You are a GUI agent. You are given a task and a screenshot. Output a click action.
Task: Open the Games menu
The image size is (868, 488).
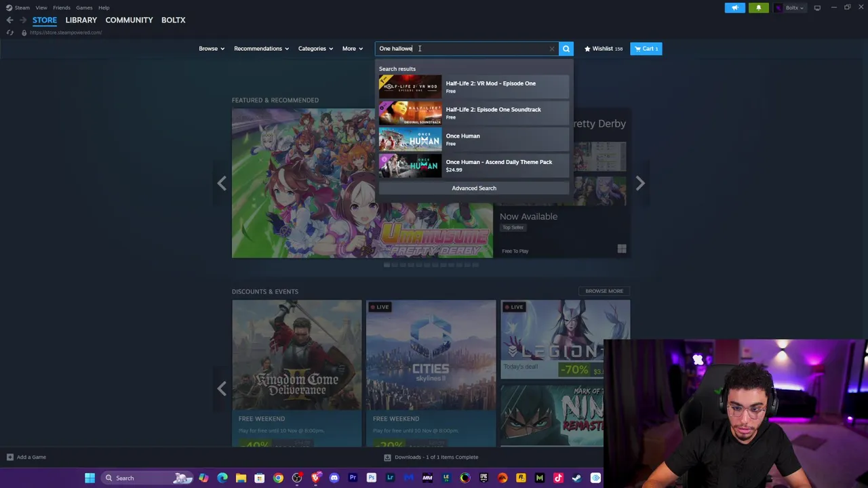[x=84, y=7]
